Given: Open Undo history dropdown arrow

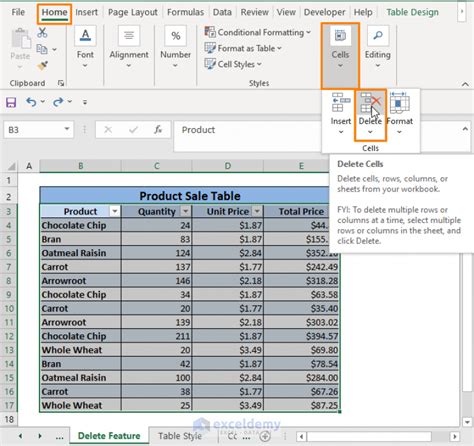Looking at the screenshot, I should point(43,101).
